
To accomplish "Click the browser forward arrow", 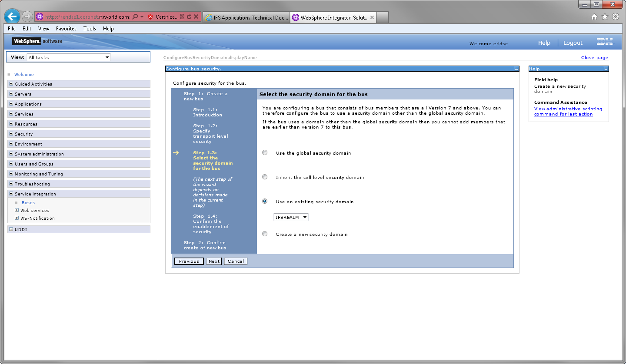I will tap(27, 17).
